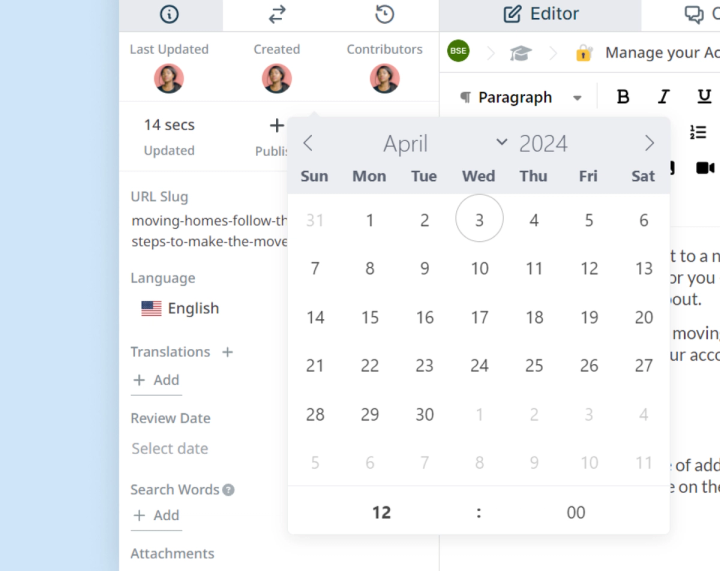
Task: Open the info panel tab icon
Action: (x=169, y=14)
